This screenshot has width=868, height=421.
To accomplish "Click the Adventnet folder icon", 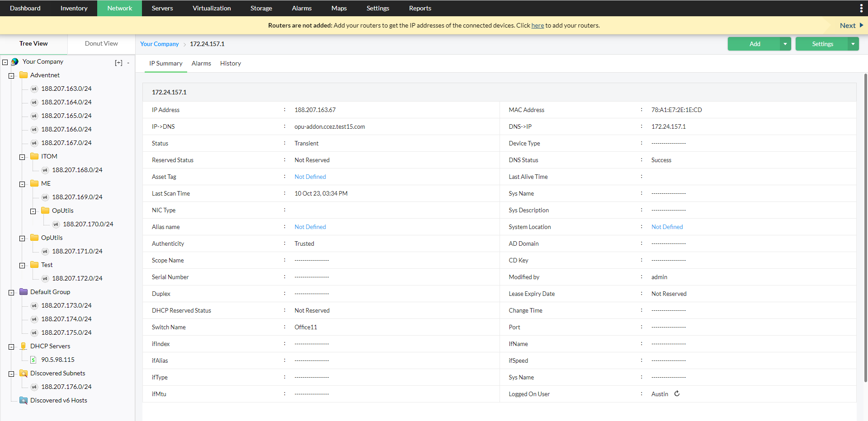I will coord(24,75).
